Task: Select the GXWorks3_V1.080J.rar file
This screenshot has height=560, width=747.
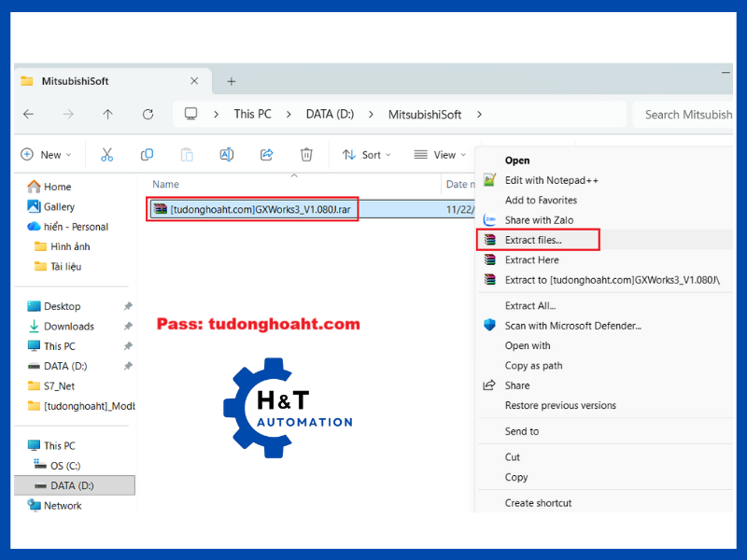Action: click(x=260, y=210)
